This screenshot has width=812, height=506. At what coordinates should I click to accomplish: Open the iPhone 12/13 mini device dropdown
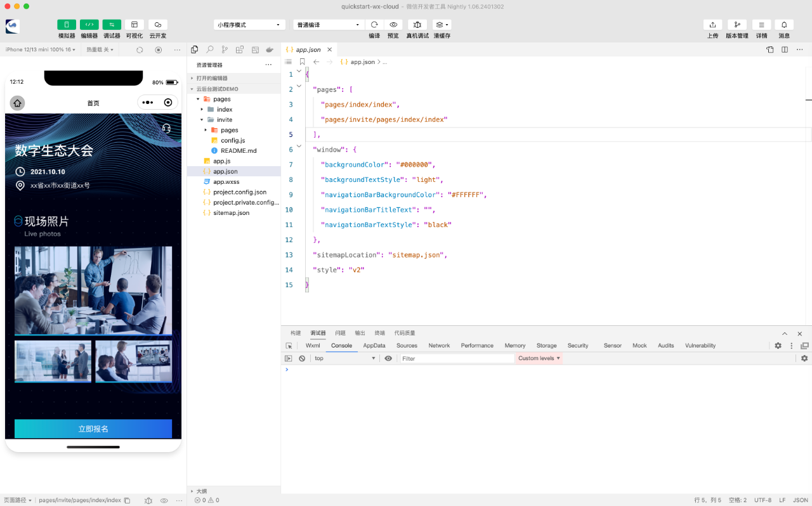[41, 49]
